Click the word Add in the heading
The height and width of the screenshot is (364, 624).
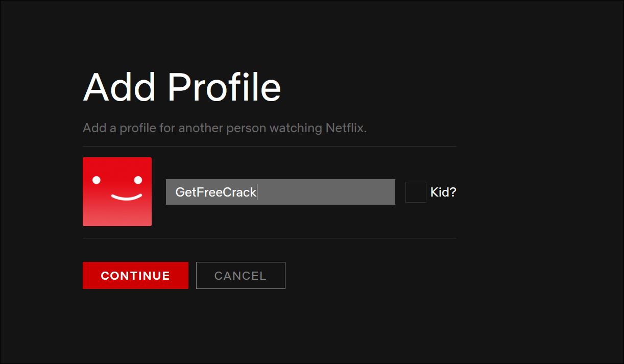[x=119, y=87]
